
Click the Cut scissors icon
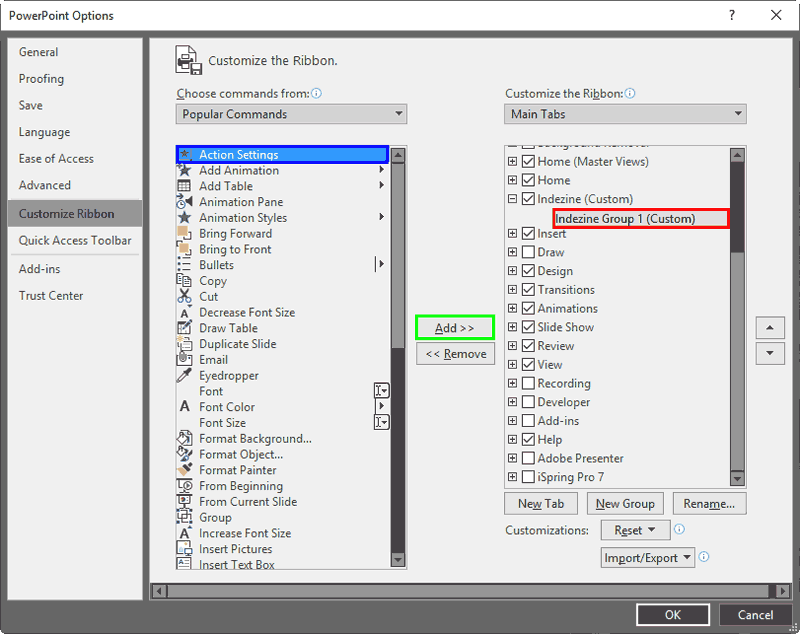(184, 297)
